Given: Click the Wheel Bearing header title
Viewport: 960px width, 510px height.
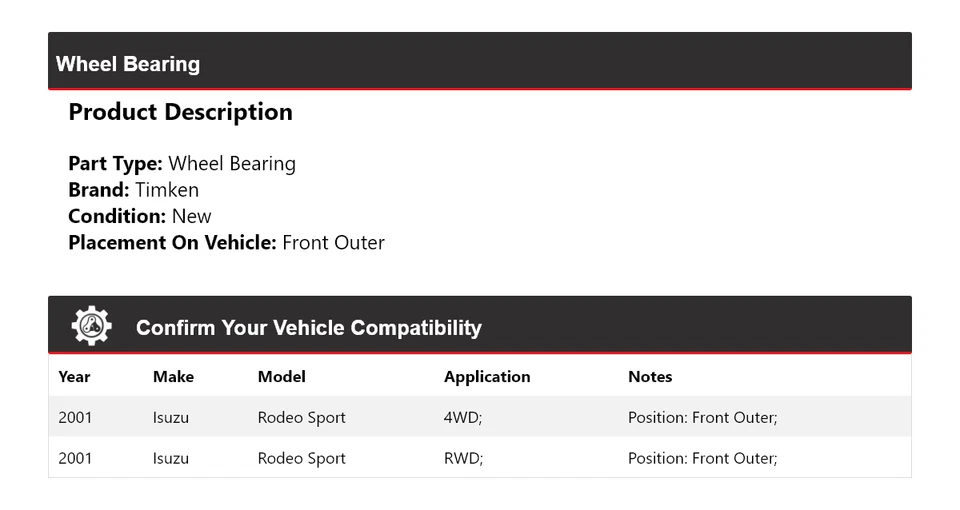Looking at the screenshot, I should [128, 64].
